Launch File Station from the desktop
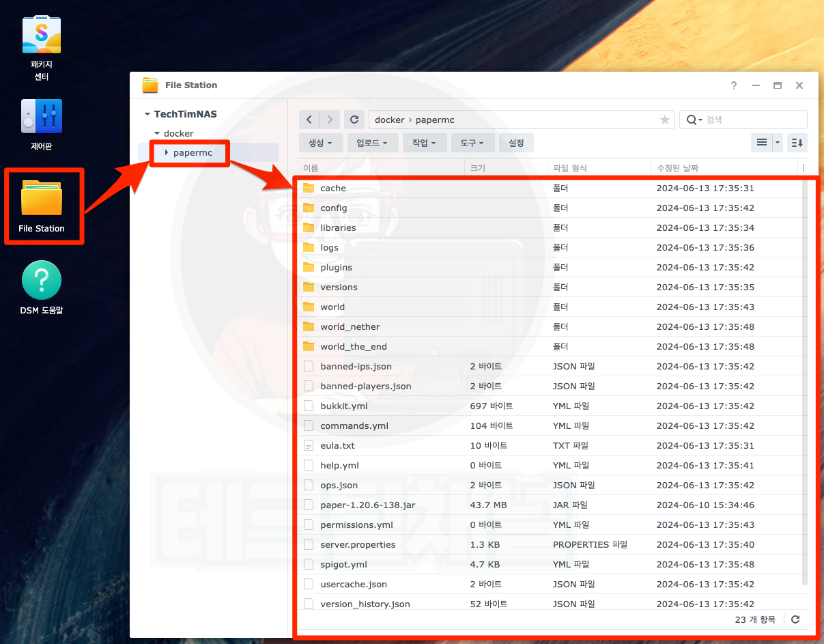824x644 pixels. click(42, 199)
